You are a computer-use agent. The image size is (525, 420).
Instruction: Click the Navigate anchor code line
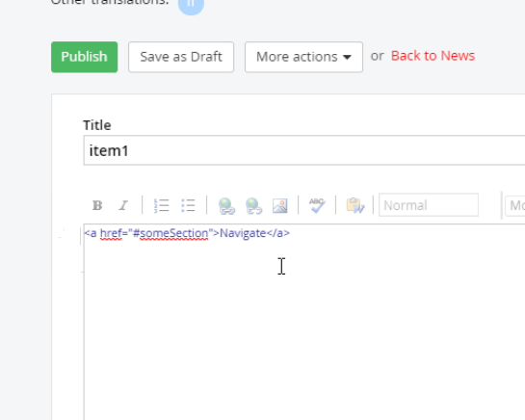click(x=187, y=233)
